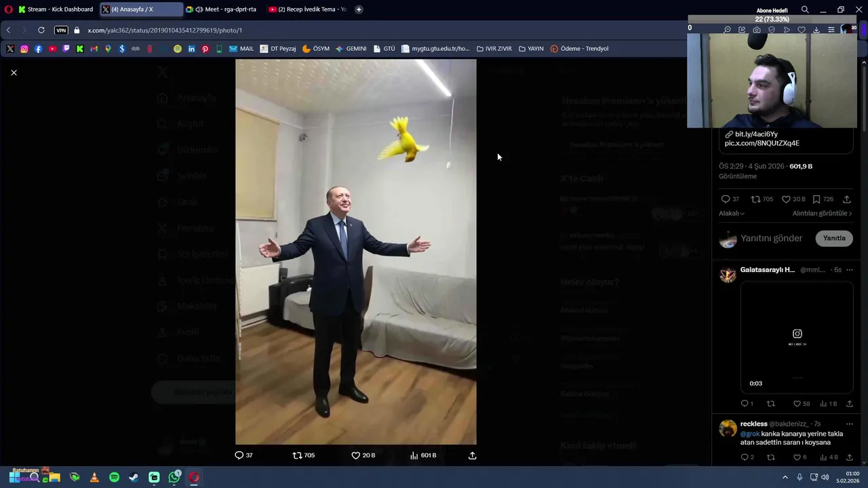This screenshot has width=868, height=488.
Task: Open the pic.x.com/8NQUtZXq4E link
Action: pyautogui.click(x=762, y=143)
